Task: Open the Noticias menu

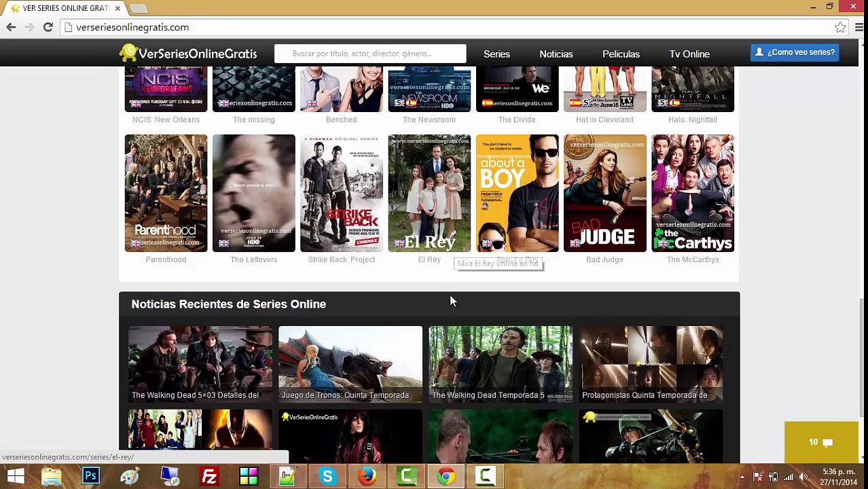Action: (556, 54)
